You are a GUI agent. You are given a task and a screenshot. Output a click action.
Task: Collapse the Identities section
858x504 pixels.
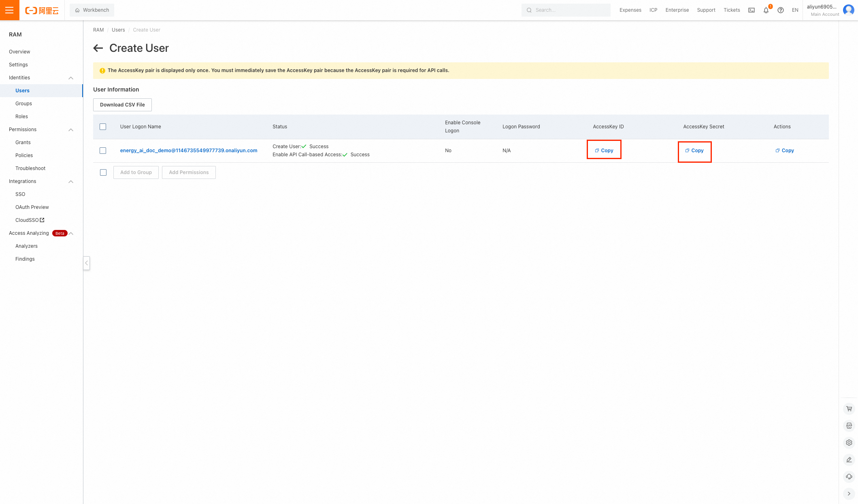coord(71,78)
